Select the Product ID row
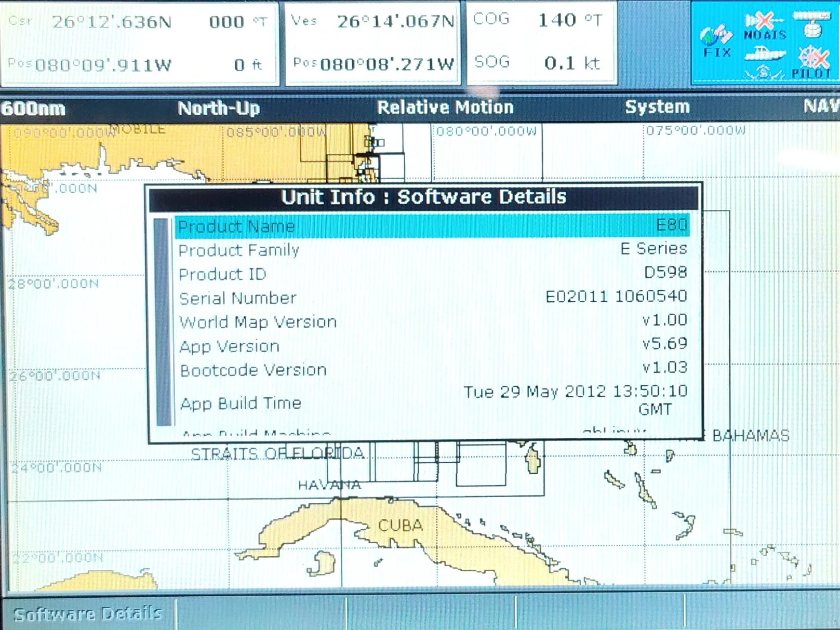 click(432, 273)
